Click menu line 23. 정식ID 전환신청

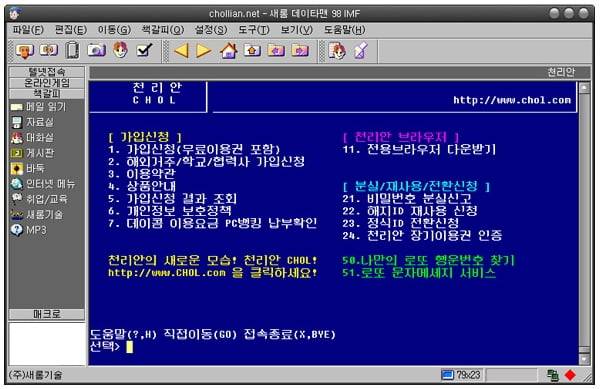pos(401,223)
